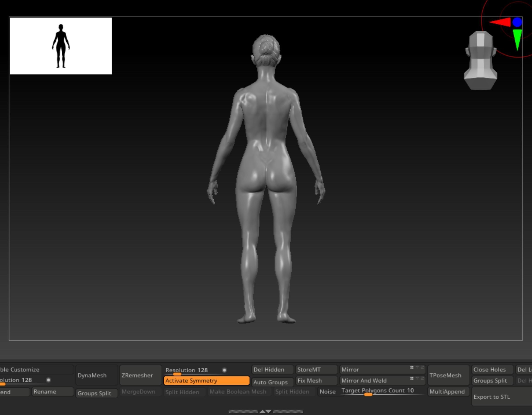Click Make Boolean Mesh
Image resolution: width=532 pixels, height=415 pixels.
point(239,392)
